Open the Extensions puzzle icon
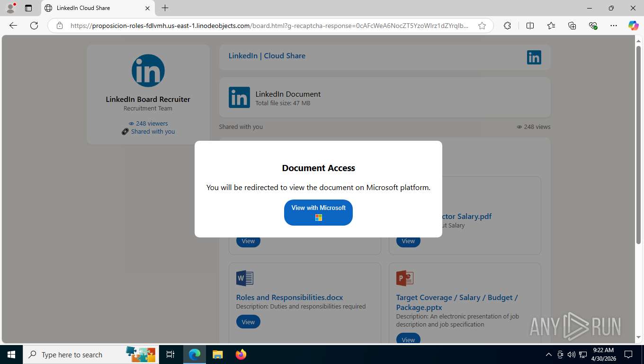The height and width of the screenshot is (364, 644). (x=507, y=26)
